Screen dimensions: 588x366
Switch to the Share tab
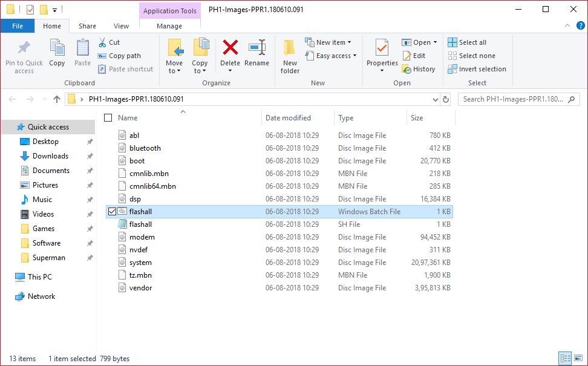click(87, 26)
